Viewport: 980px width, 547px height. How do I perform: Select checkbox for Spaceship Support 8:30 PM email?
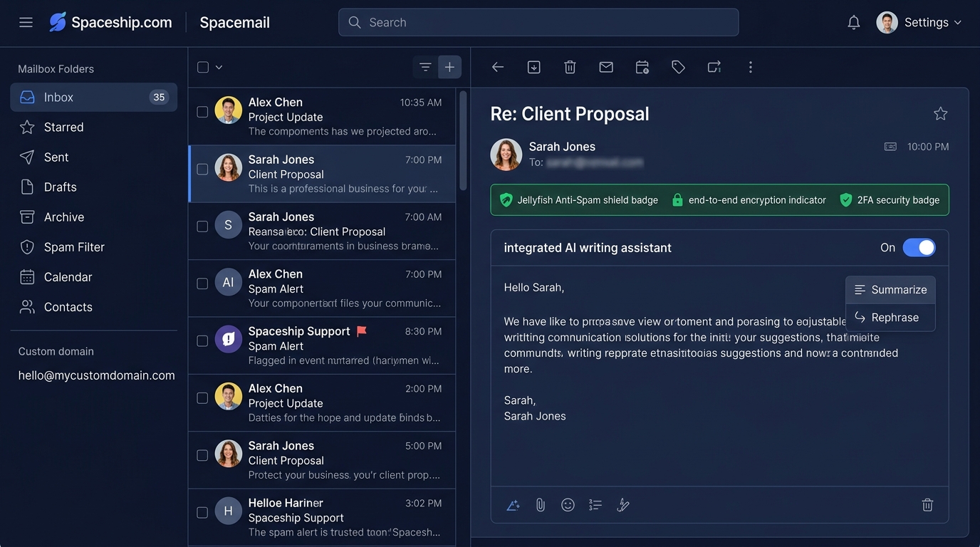tap(202, 340)
